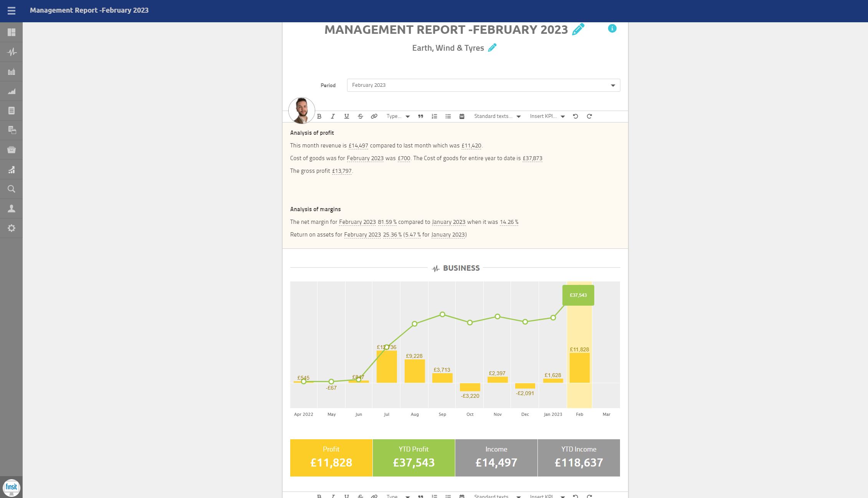The height and width of the screenshot is (498, 868).
Task: Toggle the calendar/date picker icon
Action: coord(462,116)
